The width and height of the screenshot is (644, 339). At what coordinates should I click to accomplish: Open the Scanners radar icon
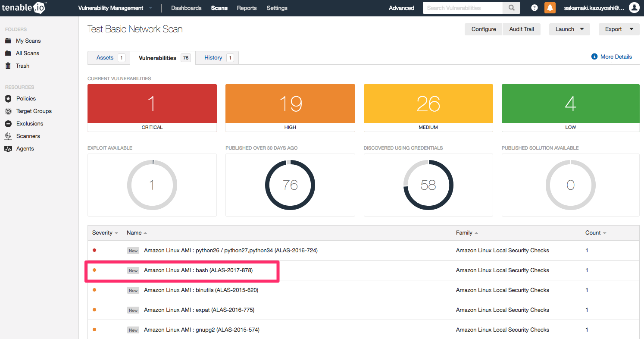pyautogui.click(x=8, y=136)
